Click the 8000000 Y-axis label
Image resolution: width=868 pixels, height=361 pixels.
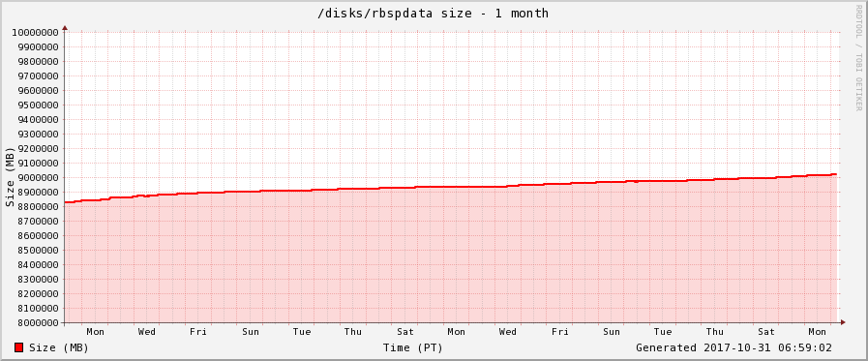coord(39,323)
